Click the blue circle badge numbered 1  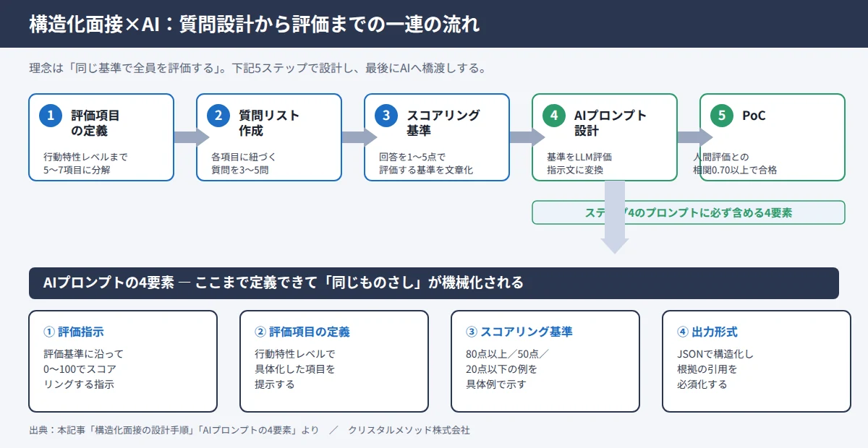pos(51,115)
